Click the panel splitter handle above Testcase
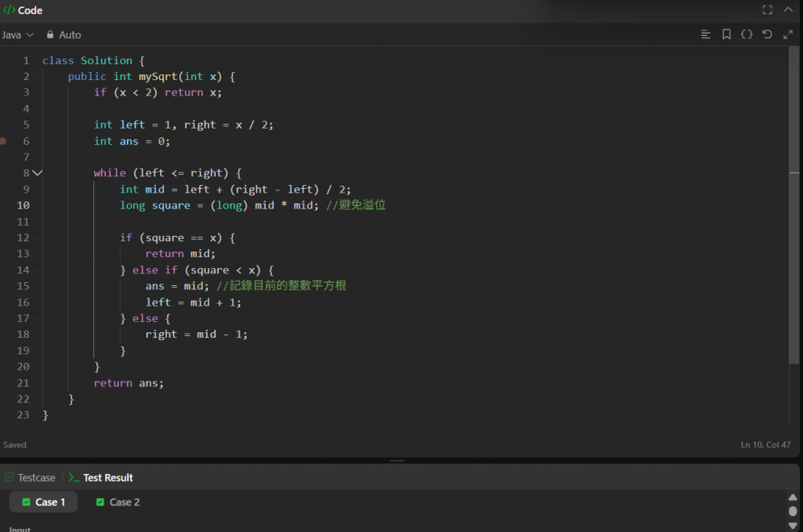The height and width of the screenshot is (532, 803). coord(397,461)
